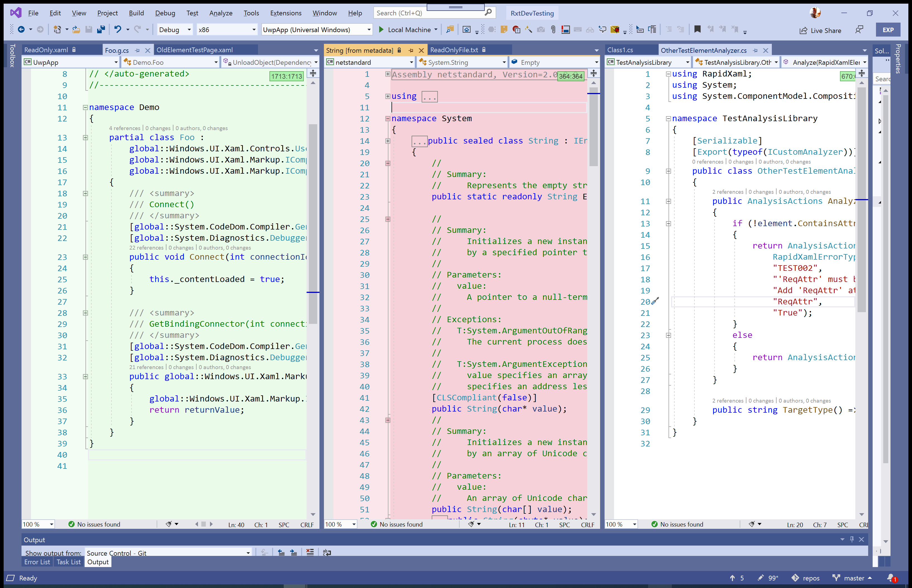Viewport: 912px width, 588px height.
Task: Click the Save All toolbar icon
Action: (101, 29)
